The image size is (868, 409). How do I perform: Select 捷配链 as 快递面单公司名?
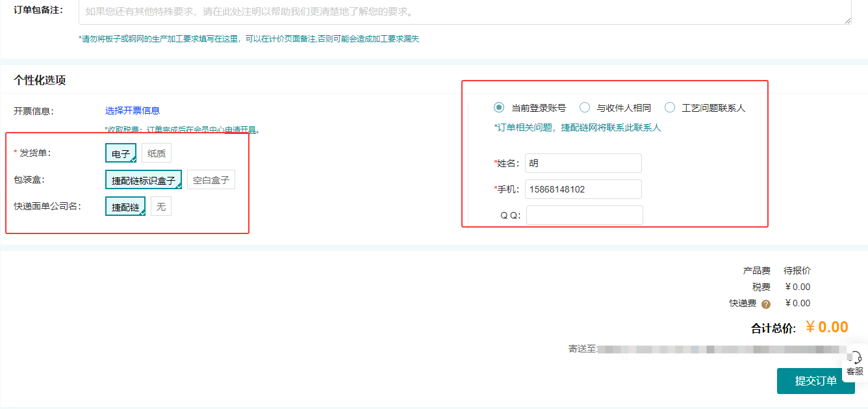click(x=125, y=207)
